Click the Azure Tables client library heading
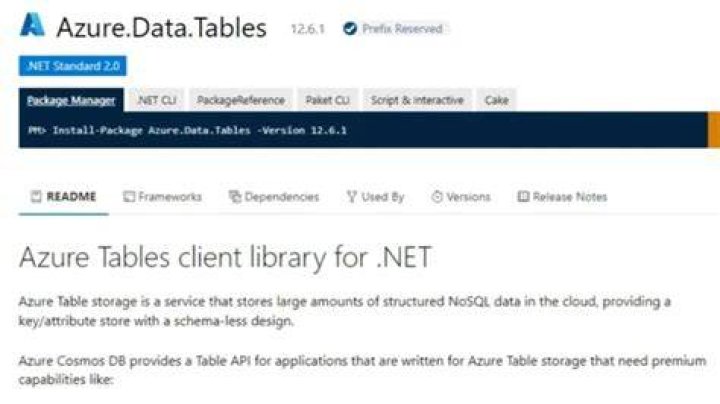This screenshot has height=404, width=720. (x=225, y=257)
